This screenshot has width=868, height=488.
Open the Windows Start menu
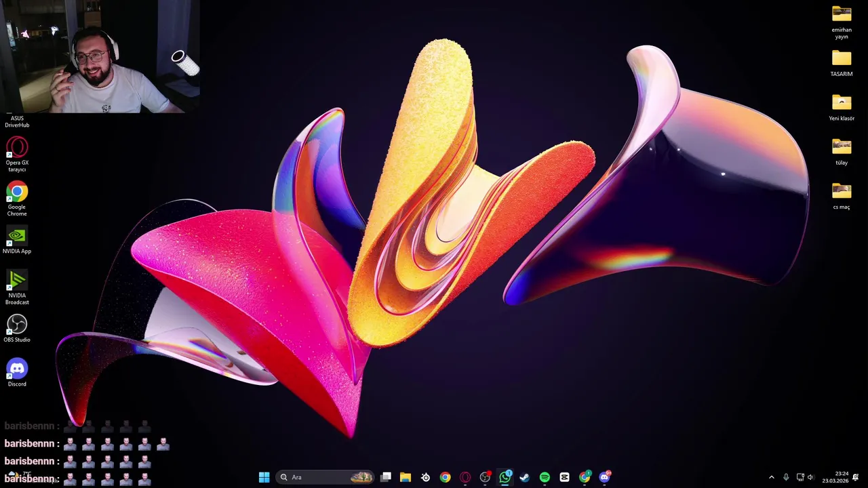click(x=264, y=477)
